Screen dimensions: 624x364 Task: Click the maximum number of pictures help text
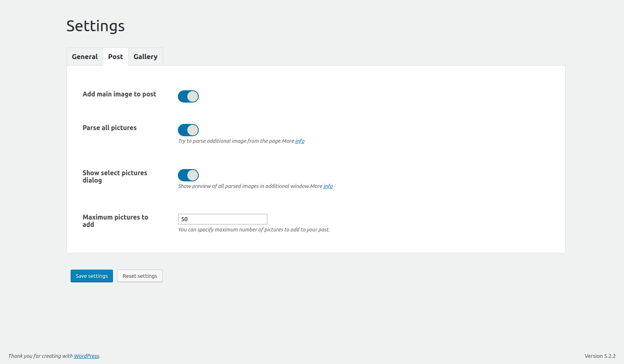pyautogui.click(x=254, y=230)
